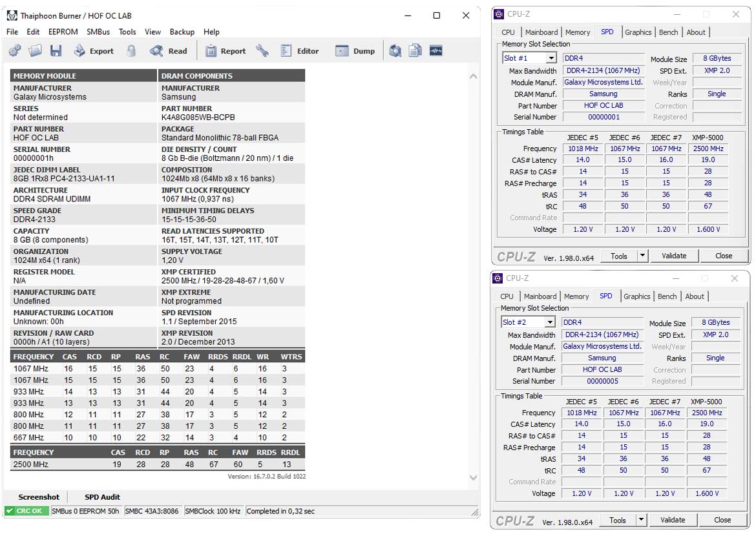The width and height of the screenshot is (756, 536).
Task: Click the SMBClock 100 kHz status entry
Action: click(213, 511)
